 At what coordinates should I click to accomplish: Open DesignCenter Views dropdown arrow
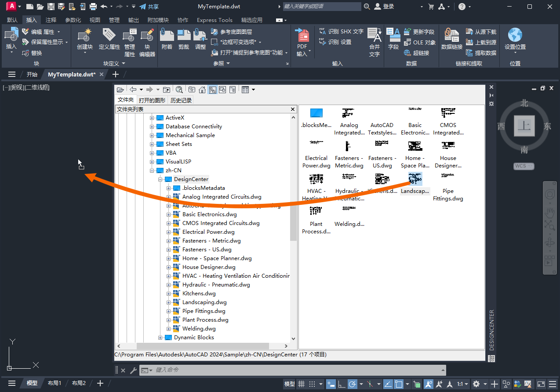(x=253, y=90)
